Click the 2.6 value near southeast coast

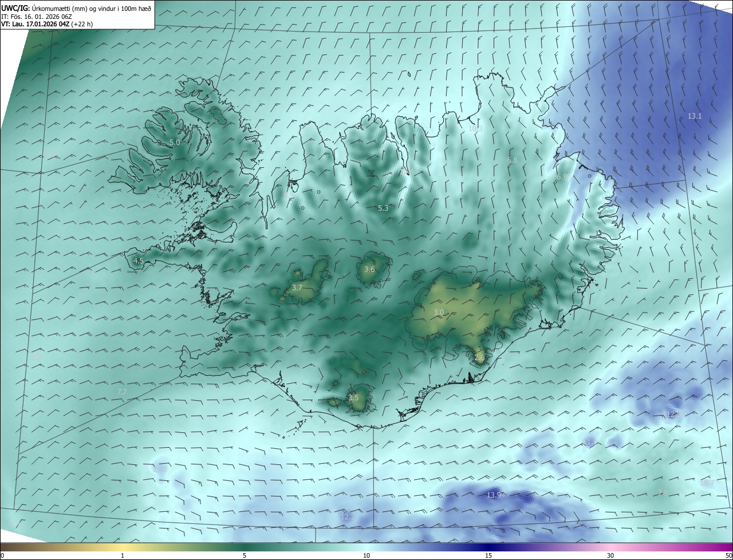[x=480, y=358]
